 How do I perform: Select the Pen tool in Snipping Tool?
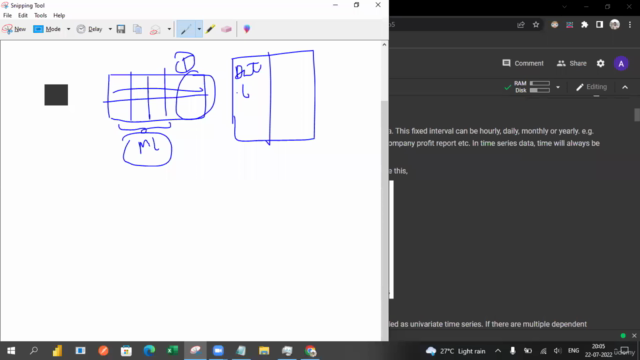[x=186, y=29]
